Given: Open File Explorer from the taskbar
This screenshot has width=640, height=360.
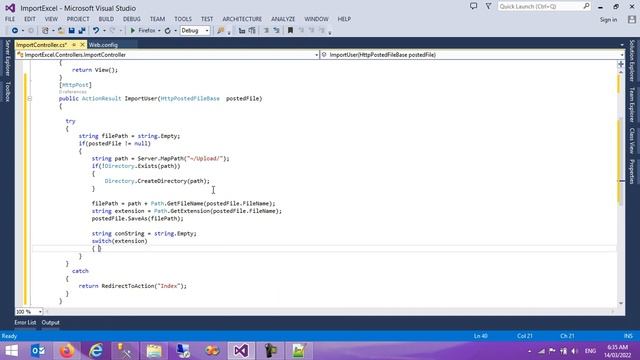Looking at the screenshot, I should tap(154, 351).
